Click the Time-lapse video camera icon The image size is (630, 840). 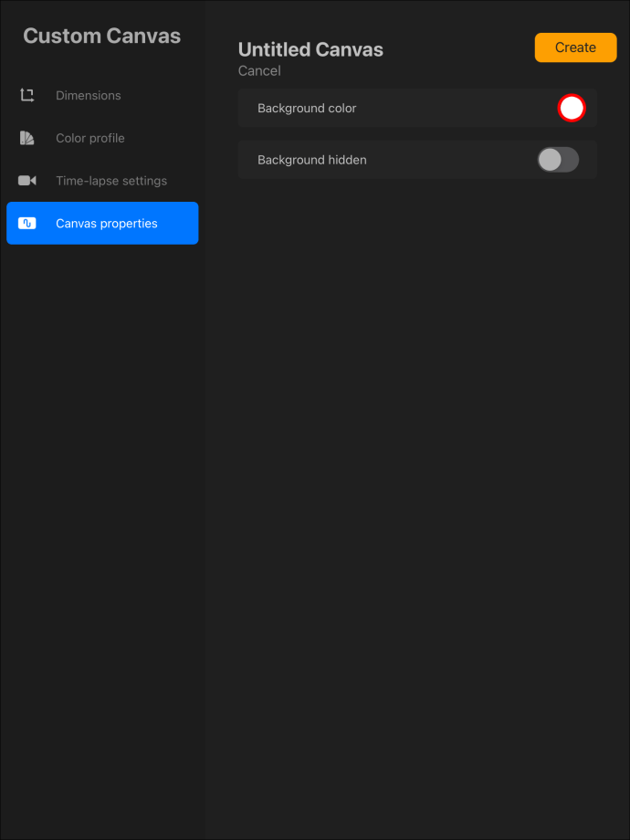click(x=26, y=181)
